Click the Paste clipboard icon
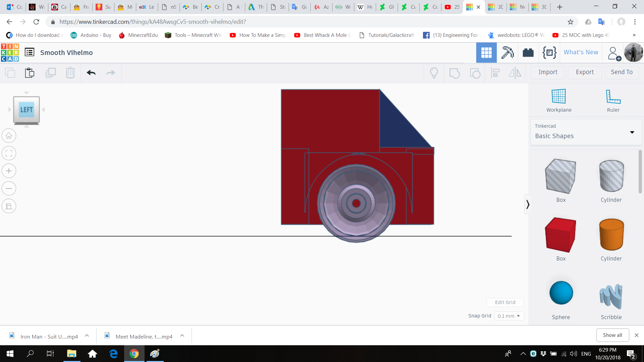Image resolution: width=644 pixels, height=362 pixels. [30, 73]
